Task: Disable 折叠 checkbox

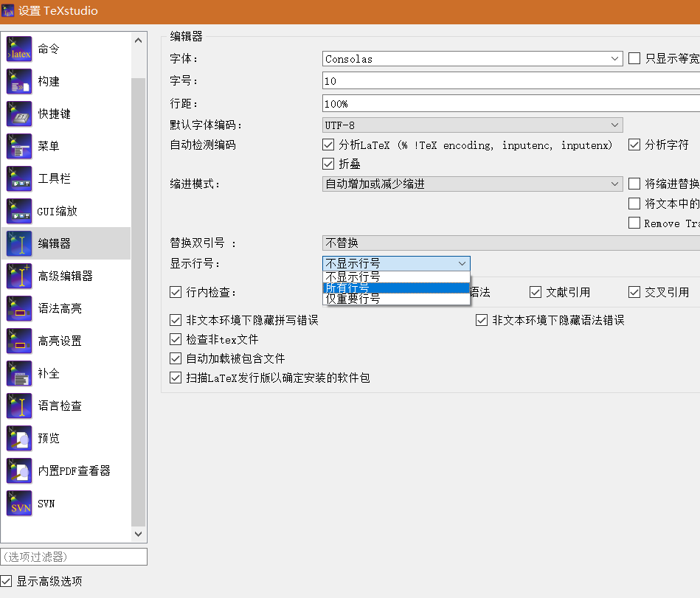Action: click(x=328, y=164)
